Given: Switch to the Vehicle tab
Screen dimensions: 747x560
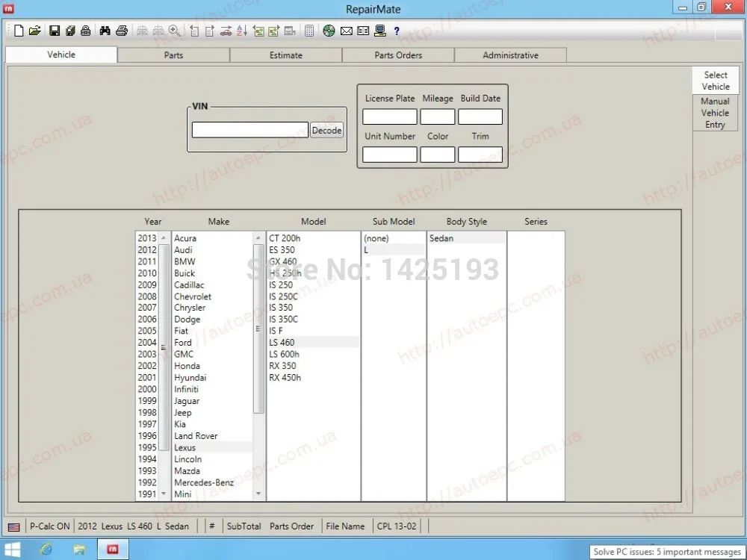Looking at the screenshot, I should point(61,55).
